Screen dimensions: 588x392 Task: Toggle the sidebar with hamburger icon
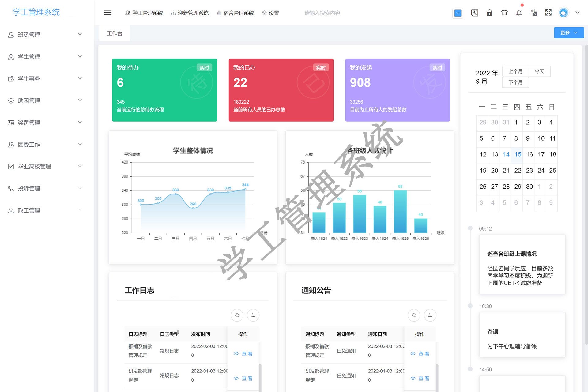[108, 13]
